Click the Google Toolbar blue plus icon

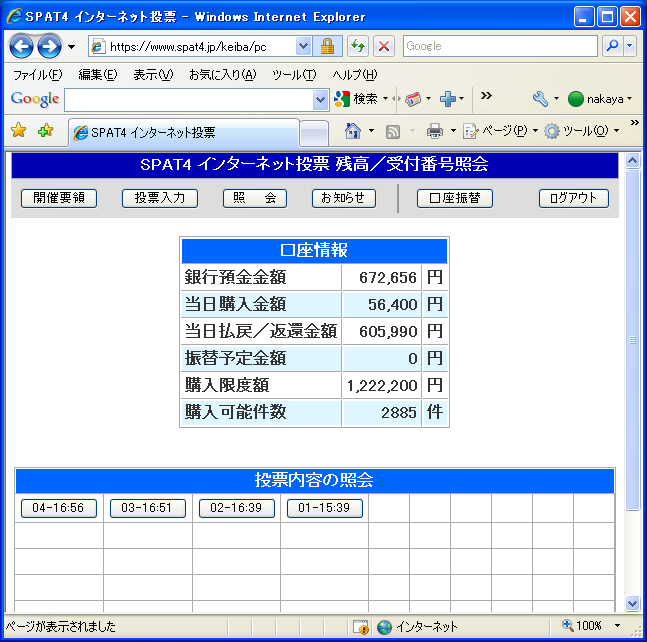(x=447, y=99)
